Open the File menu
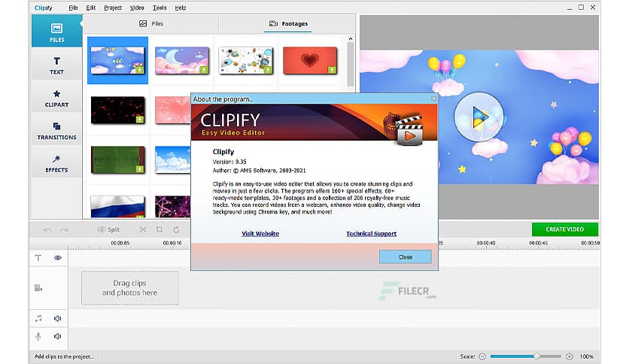Viewport: 629px width, 364px height. pos(73,8)
